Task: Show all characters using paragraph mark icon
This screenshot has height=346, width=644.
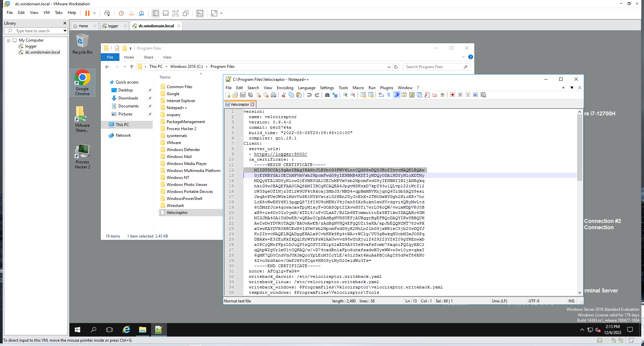Action: point(388,95)
